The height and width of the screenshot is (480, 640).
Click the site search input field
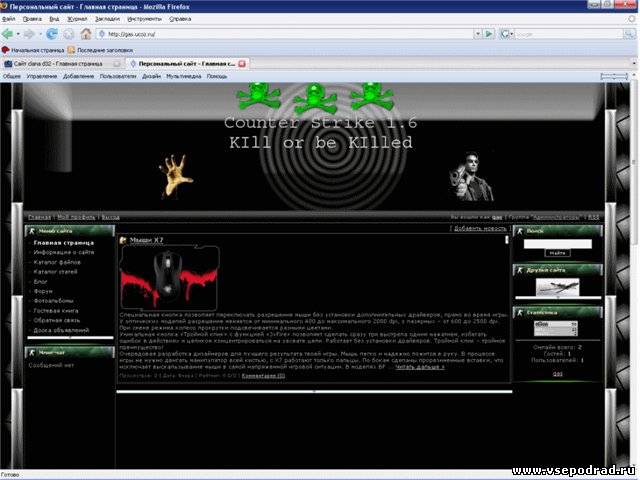[558, 244]
